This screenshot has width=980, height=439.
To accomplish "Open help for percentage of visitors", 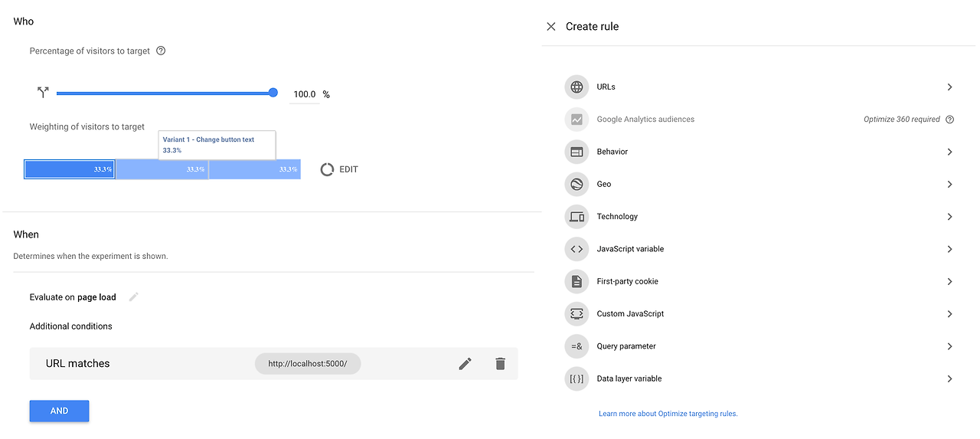I will (x=161, y=51).
